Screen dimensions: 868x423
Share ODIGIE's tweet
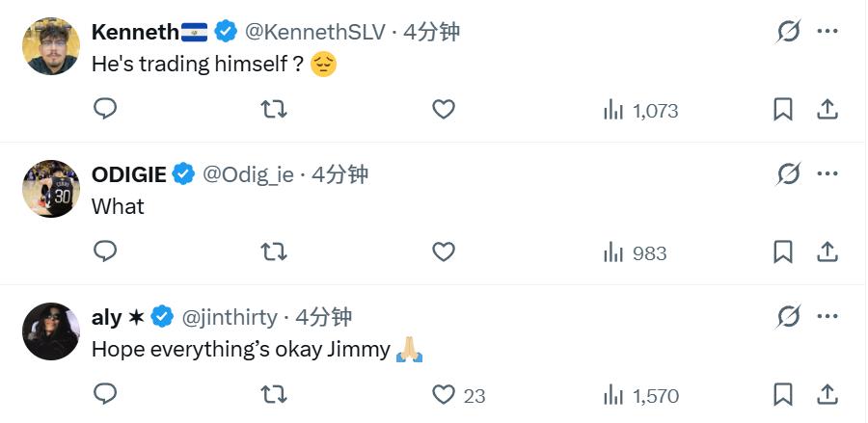[x=827, y=252]
